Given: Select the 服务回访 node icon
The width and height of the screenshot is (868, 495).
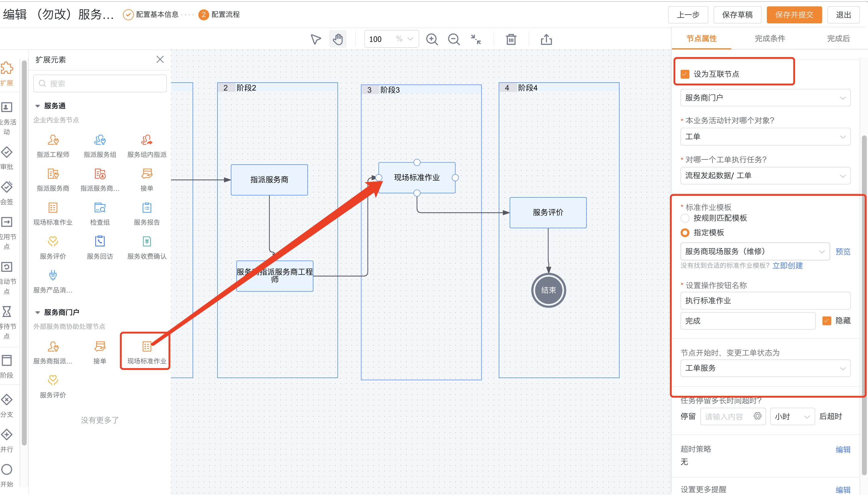Looking at the screenshot, I should (x=100, y=241).
